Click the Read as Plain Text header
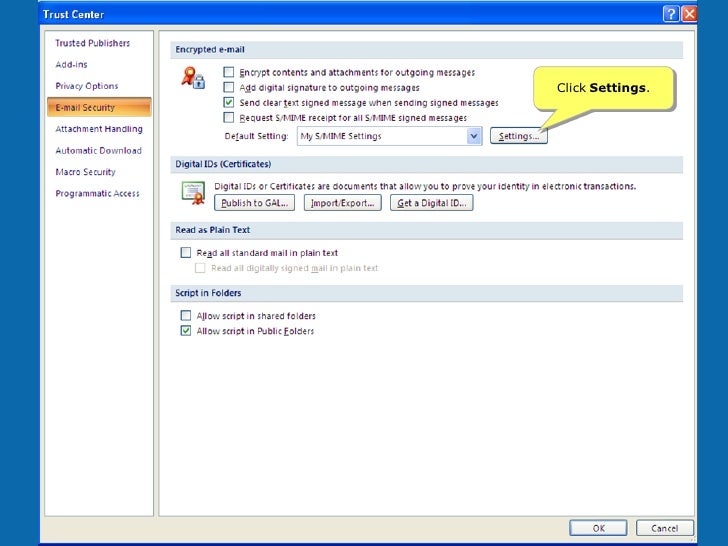The width and height of the screenshot is (728, 546). [427, 230]
